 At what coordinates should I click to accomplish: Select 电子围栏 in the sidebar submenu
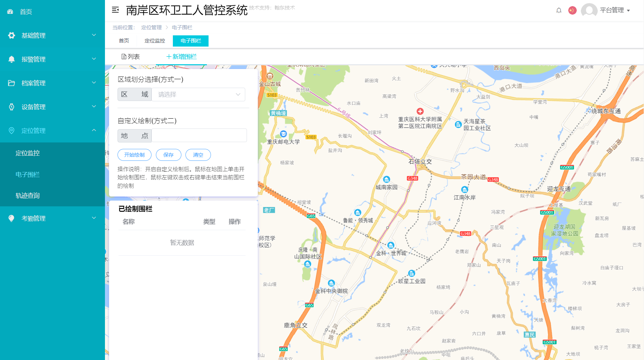[53, 174]
